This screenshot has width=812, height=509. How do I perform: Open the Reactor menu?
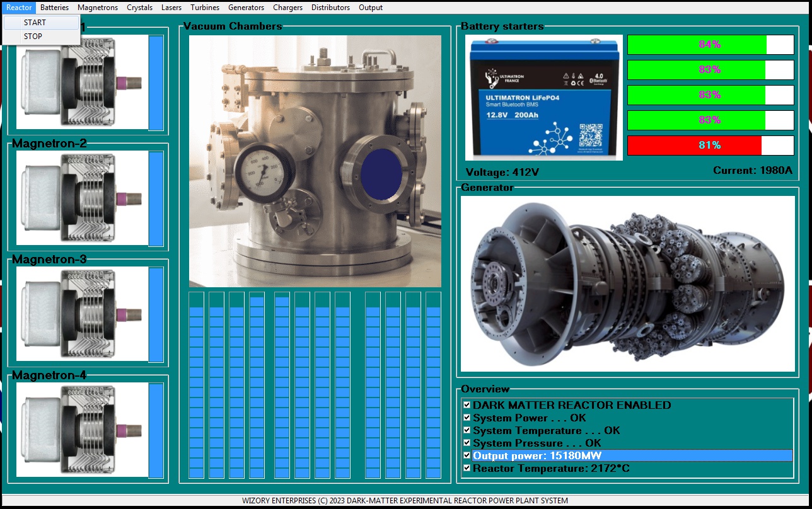point(19,8)
